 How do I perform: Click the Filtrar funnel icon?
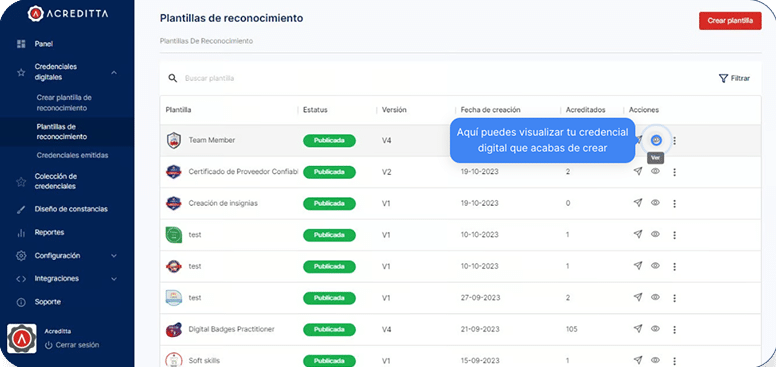(x=723, y=78)
